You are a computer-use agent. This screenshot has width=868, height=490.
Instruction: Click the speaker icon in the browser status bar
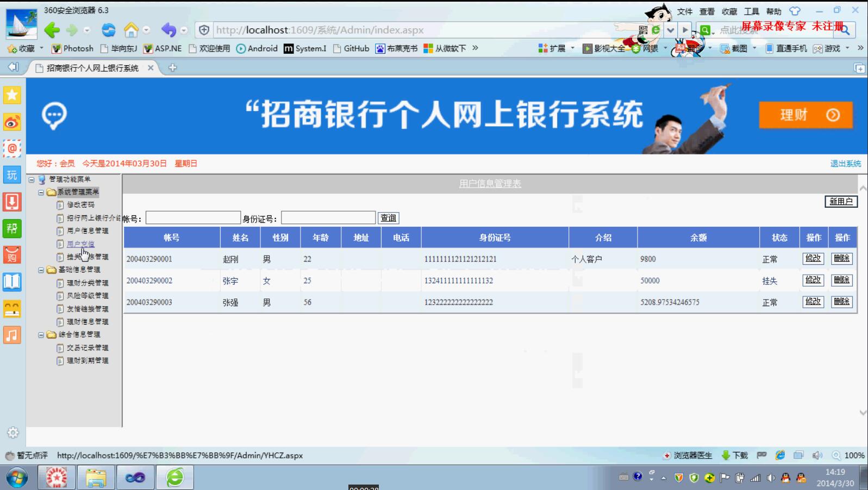pyautogui.click(x=817, y=455)
